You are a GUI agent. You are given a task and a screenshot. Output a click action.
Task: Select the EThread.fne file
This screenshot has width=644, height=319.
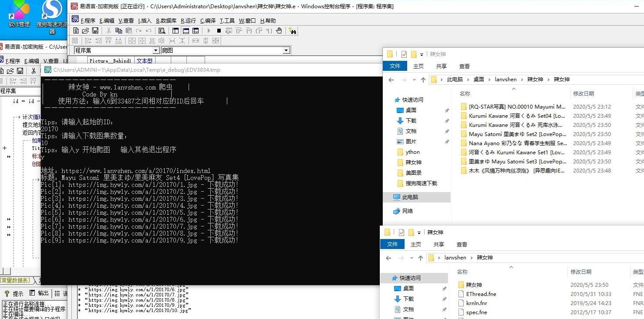(481, 294)
